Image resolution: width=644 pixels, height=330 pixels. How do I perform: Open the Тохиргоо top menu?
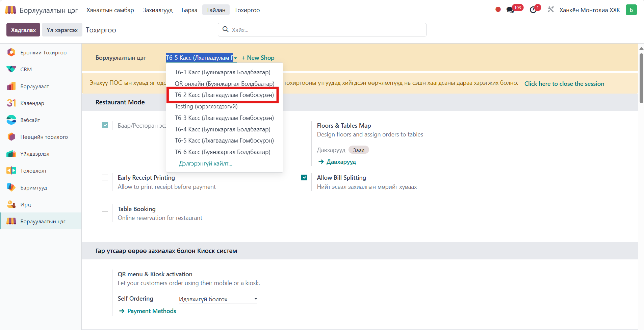pyautogui.click(x=247, y=10)
